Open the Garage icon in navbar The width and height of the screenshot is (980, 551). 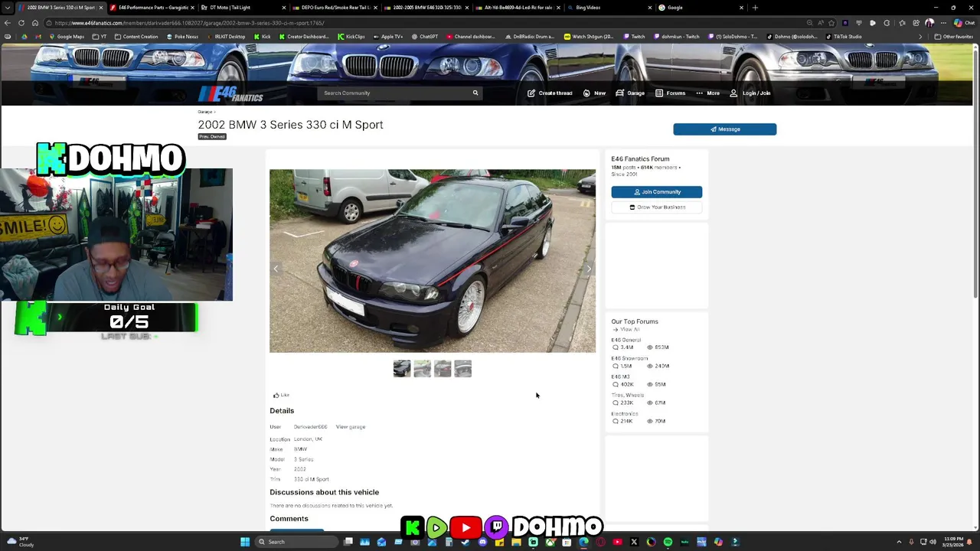tap(619, 93)
